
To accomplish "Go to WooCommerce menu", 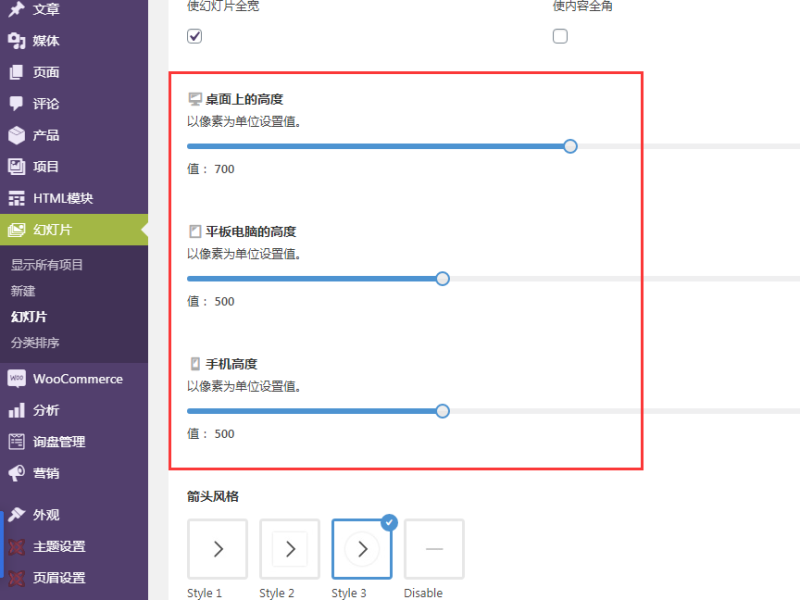I will pyautogui.click(x=74, y=379).
